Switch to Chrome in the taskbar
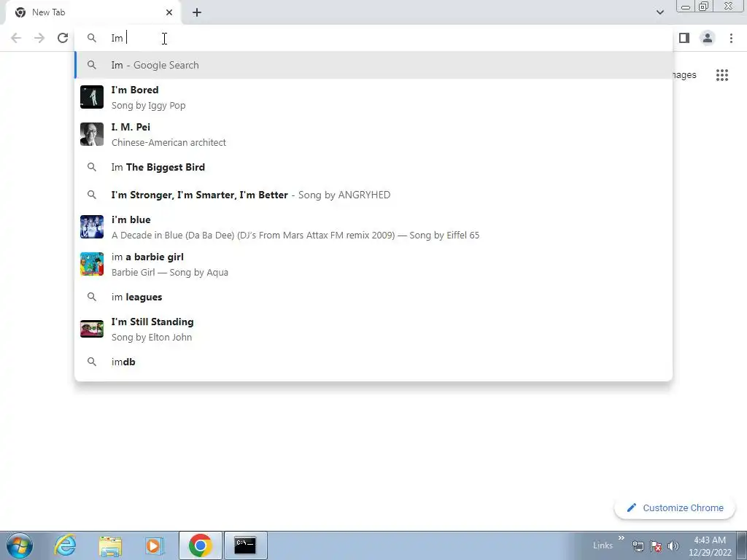 201,545
